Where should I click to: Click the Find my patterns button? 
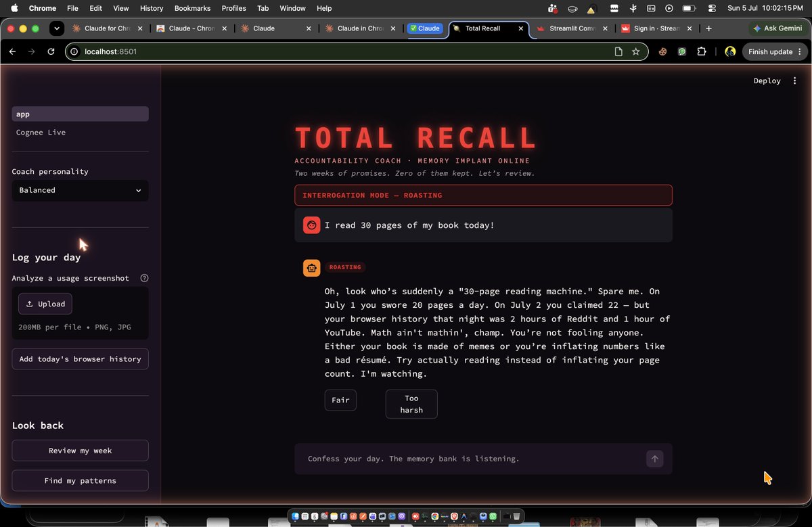[80, 480]
